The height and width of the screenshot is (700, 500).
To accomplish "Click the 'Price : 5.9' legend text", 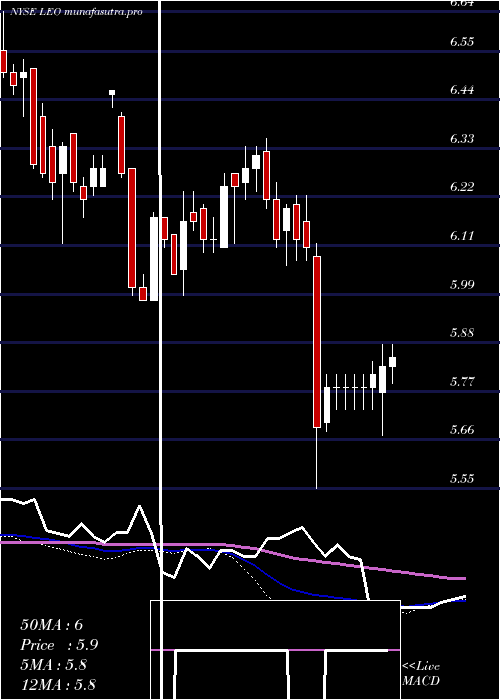I will [59, 645].
